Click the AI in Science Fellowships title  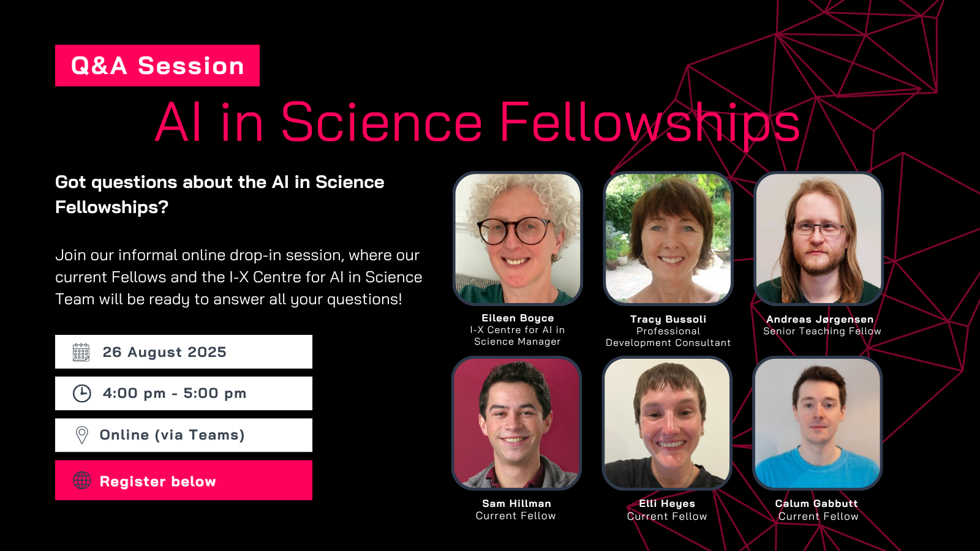[x=477, y=122]
